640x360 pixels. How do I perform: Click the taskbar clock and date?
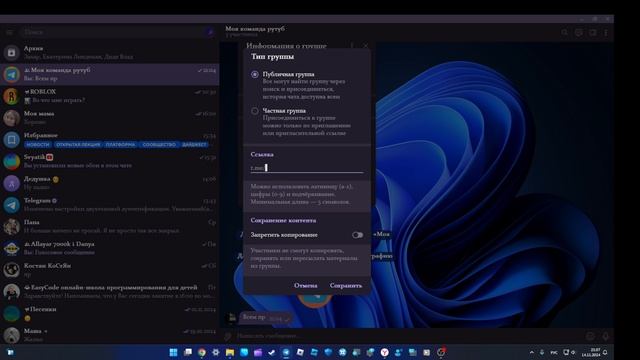click(x=591, y=352)
